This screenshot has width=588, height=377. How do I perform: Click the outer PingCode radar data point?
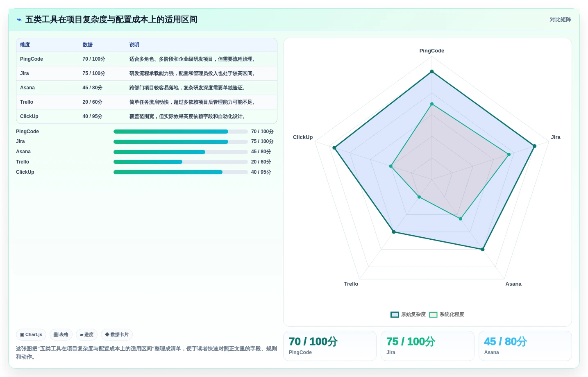pyautogui.click(x=432, y=72)
